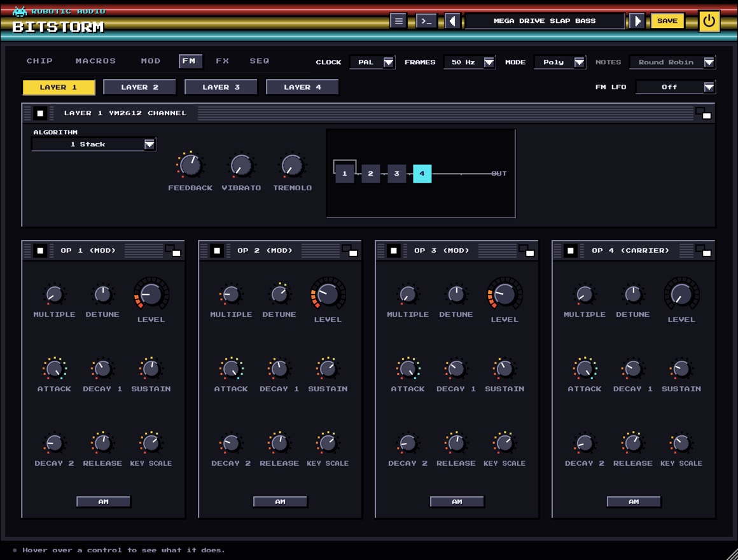Open the Frames 50 Hz dropdown
Viewport: 738px width, 560px height.
(x=470, y=62)
